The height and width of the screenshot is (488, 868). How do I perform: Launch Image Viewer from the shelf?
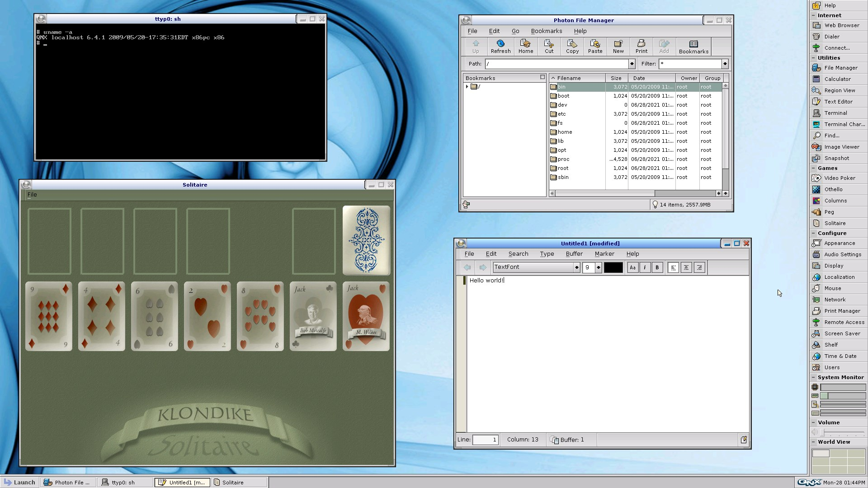[841, 147]
